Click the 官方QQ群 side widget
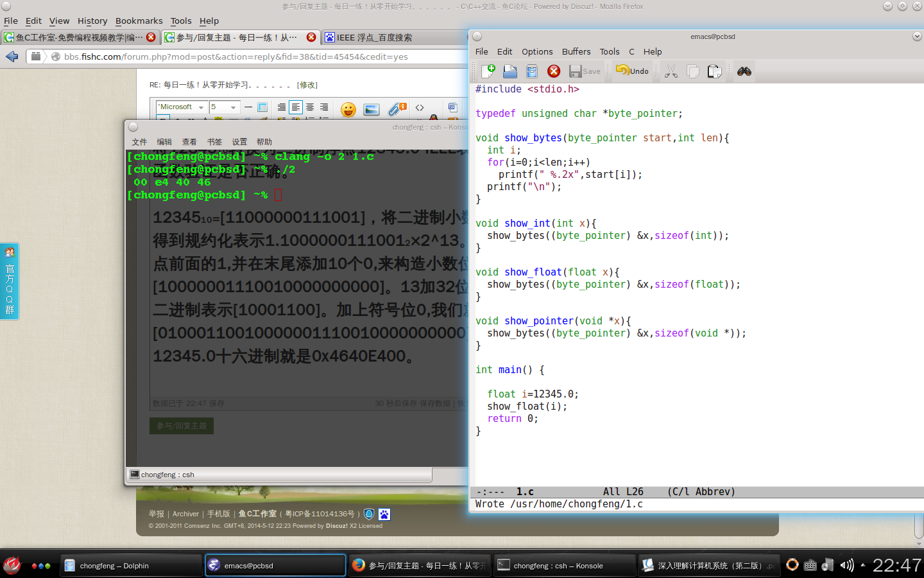The height and width of the screenshot is (578, 924). (10, 281)
